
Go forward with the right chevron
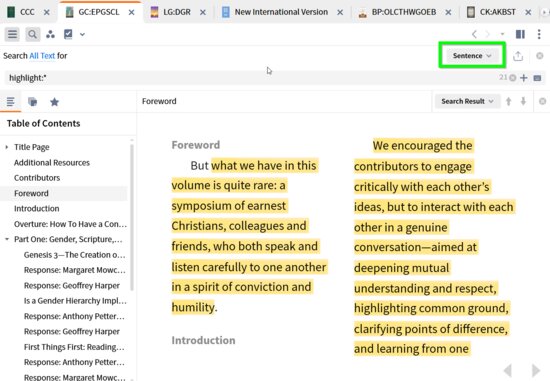click(x=488, y=34)
